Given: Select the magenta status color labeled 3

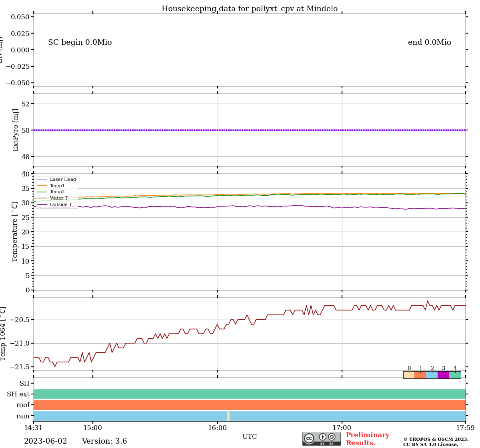Looking at the screenshot, I should (x=444, y=375).
